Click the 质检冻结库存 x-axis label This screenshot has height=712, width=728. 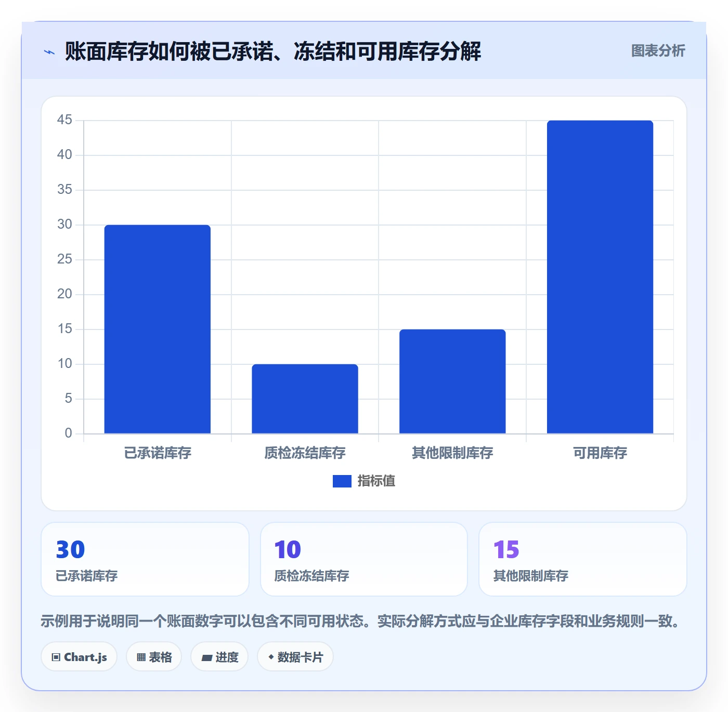(305, 453)
